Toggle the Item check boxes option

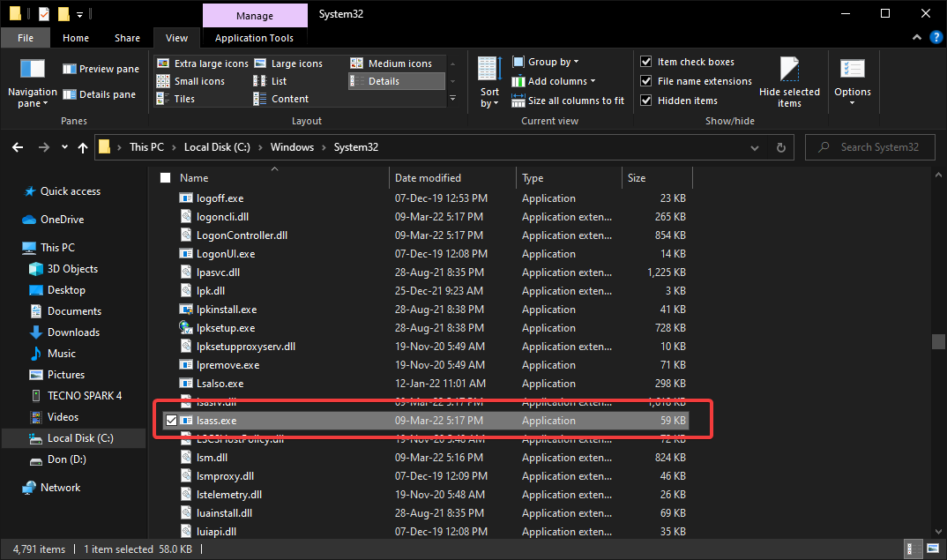tap(647, 62)
